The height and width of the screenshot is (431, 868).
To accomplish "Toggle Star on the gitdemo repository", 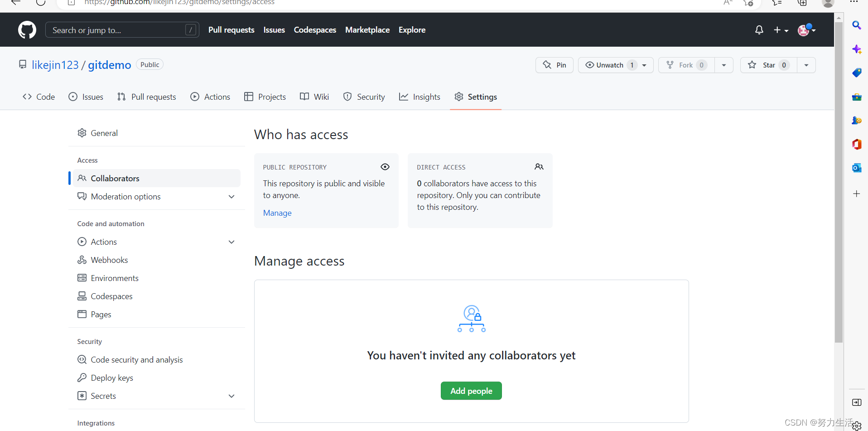I will tap(769, 65).
